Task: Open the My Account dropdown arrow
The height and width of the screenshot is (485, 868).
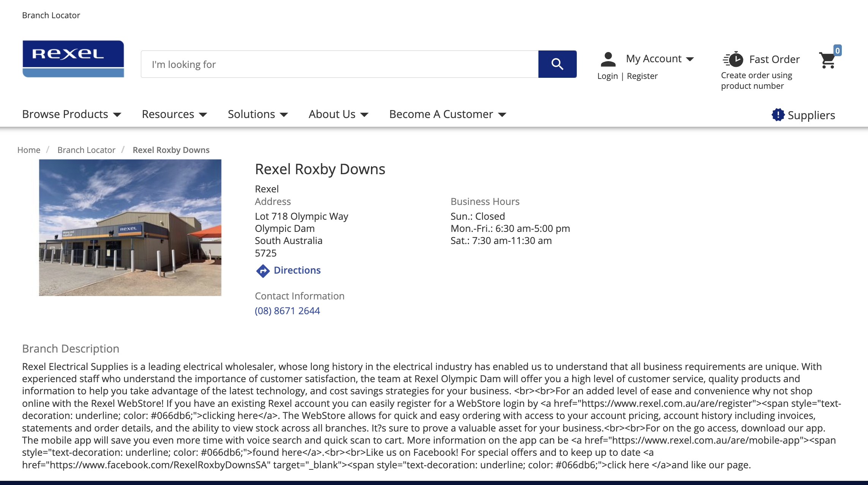Action: point(690,59)
